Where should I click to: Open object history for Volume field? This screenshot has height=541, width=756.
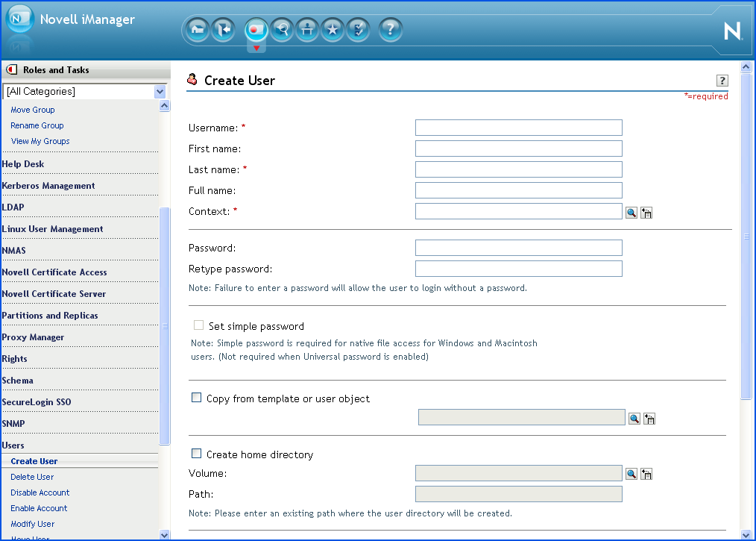pyautogui.click(x=646, y=474)
